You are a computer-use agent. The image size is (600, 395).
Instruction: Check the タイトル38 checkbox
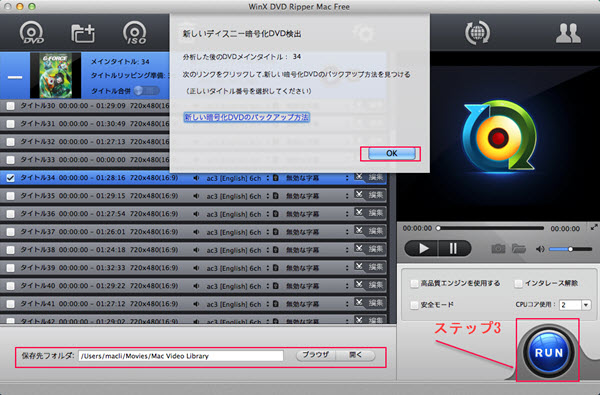[x=11, y=250]
